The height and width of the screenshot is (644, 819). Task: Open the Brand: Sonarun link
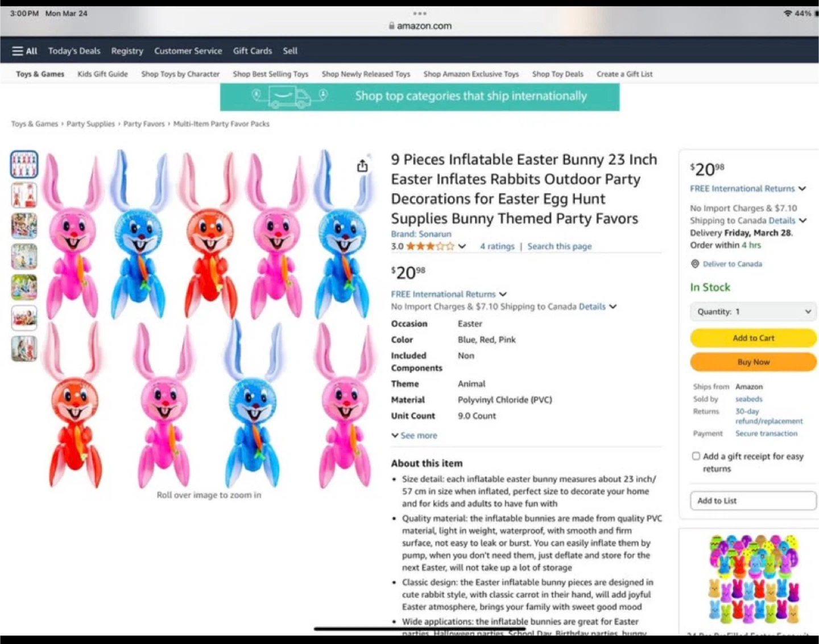tap(421, 234)
